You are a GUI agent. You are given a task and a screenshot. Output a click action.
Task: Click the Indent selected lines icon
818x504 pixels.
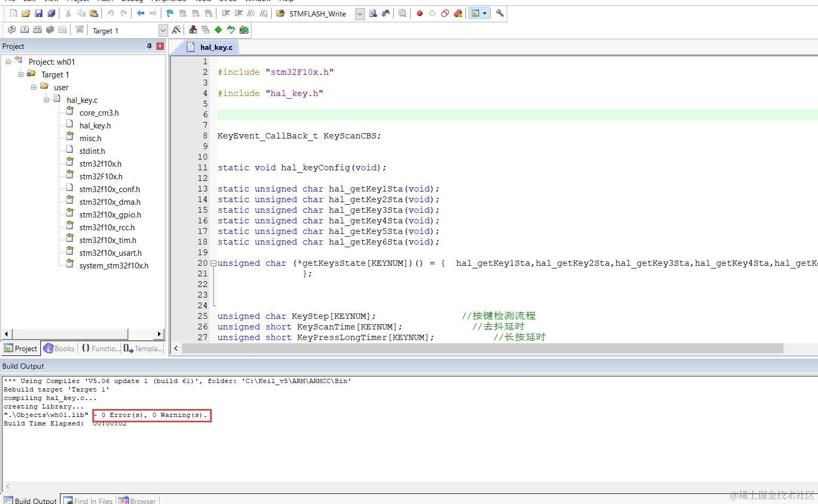tap(225, 13)
